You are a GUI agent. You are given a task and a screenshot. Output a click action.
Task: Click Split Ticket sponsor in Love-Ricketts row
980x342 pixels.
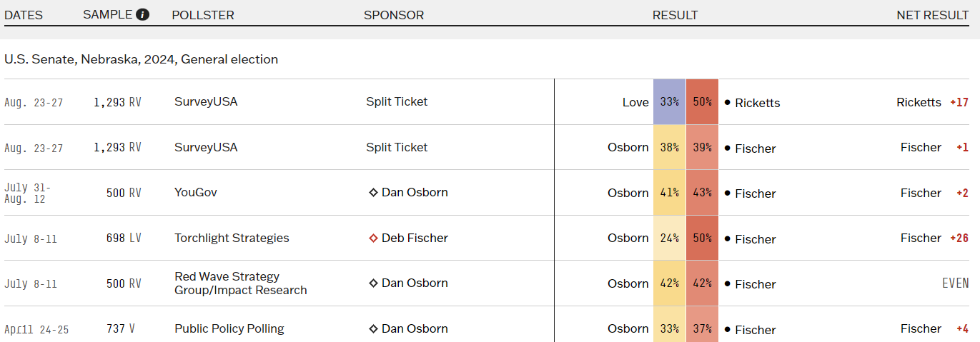click(x=397, y=101)
